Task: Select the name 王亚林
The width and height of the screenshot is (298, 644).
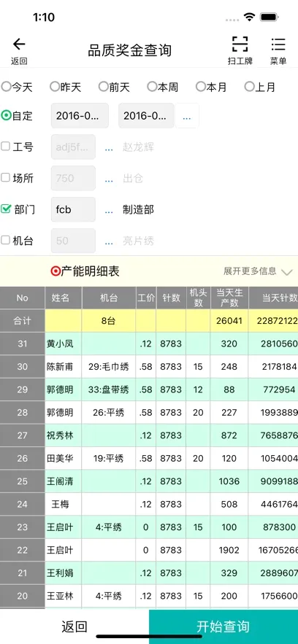Action: pos(60,596)
